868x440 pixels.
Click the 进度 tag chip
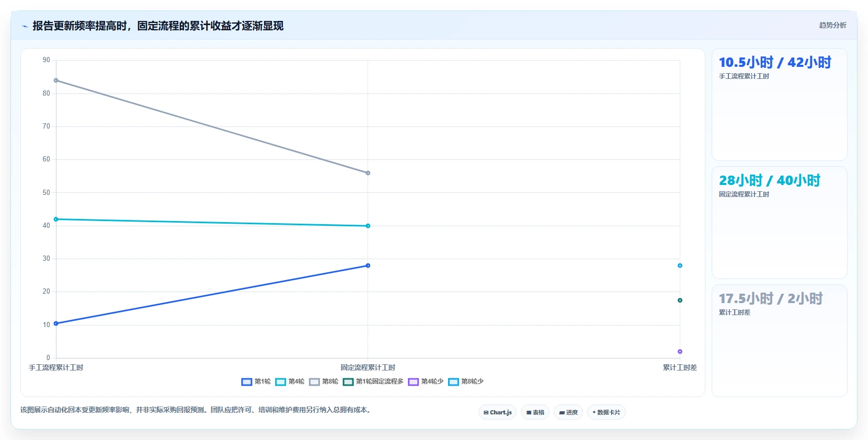click(568, 412)
